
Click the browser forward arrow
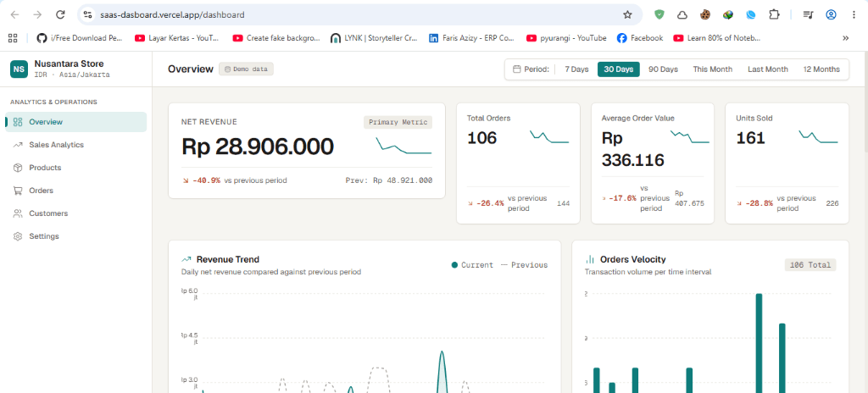37,15
